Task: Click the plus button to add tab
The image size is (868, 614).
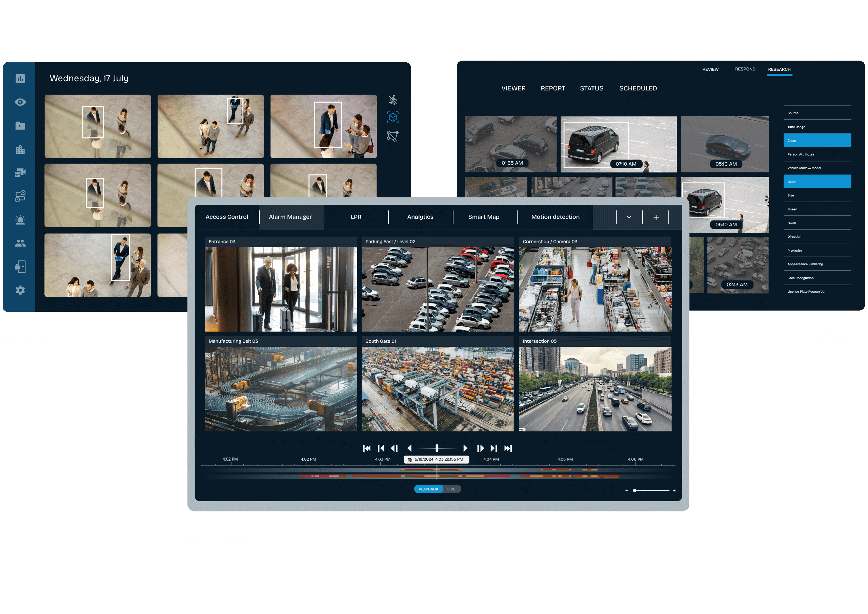Action: [x=656, y=217]
